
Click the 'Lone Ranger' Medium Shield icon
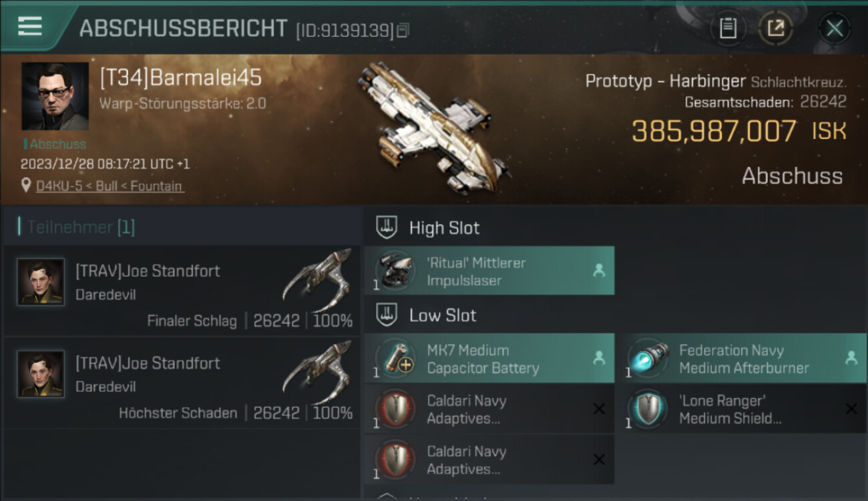(x=648, y=409)
